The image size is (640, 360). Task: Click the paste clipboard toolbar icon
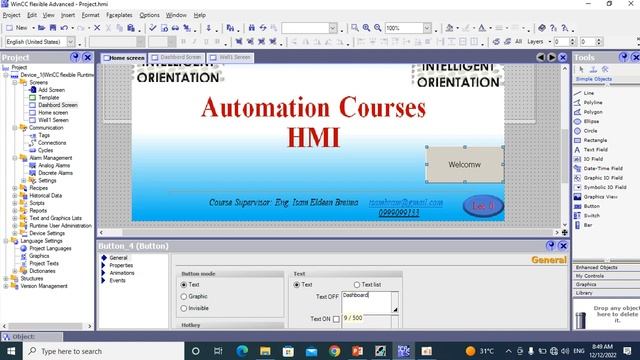[131, 28]
